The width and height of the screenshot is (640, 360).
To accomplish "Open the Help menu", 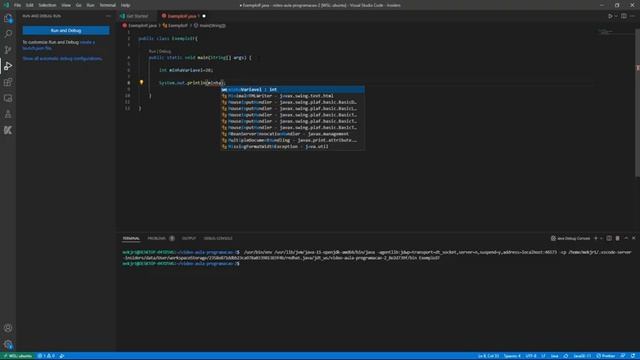I will pos(126,5).
